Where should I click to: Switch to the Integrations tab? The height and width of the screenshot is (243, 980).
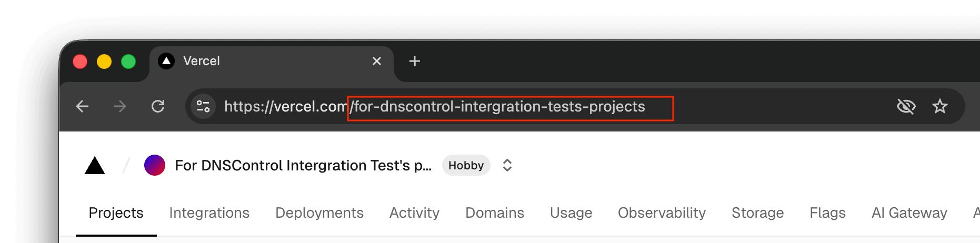click(x=209, y=213)
